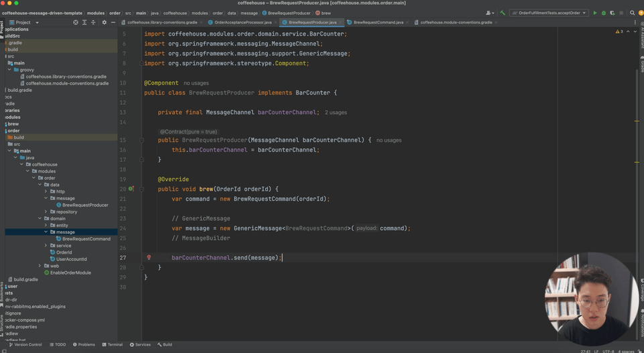644x353 pixels.
Task: Collapse the data package node
Action: click(40, 185)
